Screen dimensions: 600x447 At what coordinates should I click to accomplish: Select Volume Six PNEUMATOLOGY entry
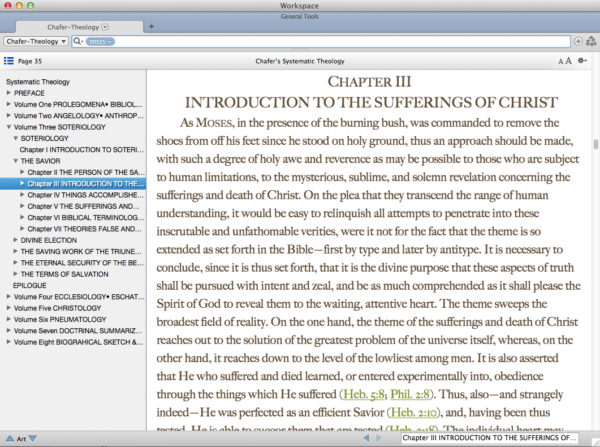(60, 319)
